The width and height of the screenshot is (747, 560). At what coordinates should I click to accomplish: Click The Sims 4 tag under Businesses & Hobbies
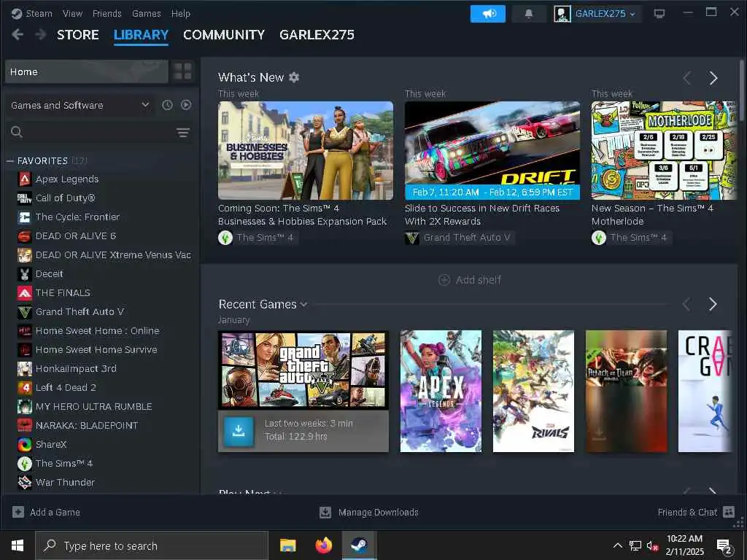point(258,238)
